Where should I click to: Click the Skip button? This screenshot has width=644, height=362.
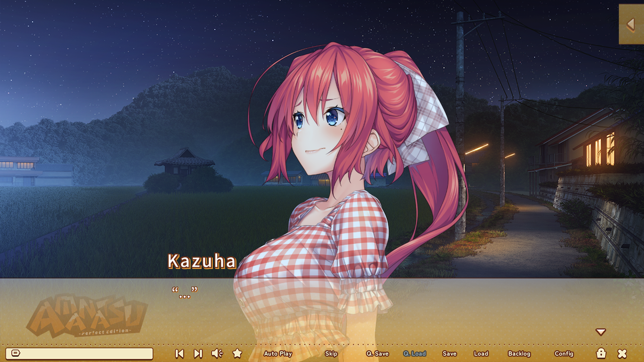pos(331,353)
